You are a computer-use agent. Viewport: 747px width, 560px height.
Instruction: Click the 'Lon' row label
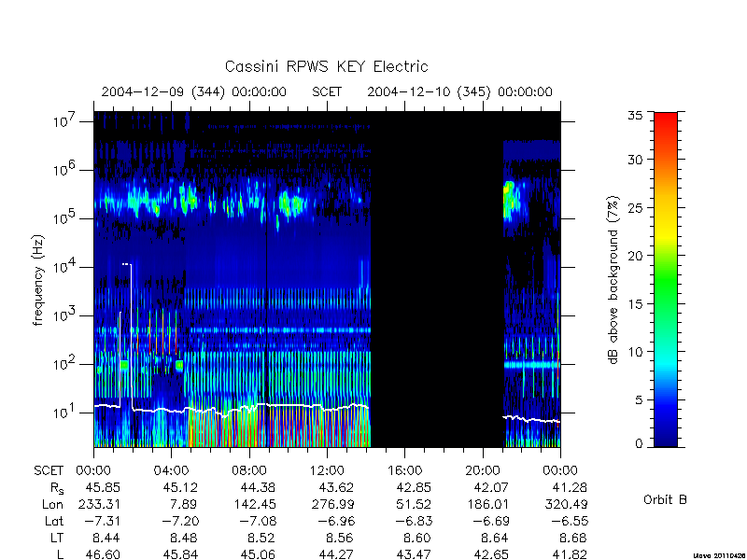tap(52, 504)
